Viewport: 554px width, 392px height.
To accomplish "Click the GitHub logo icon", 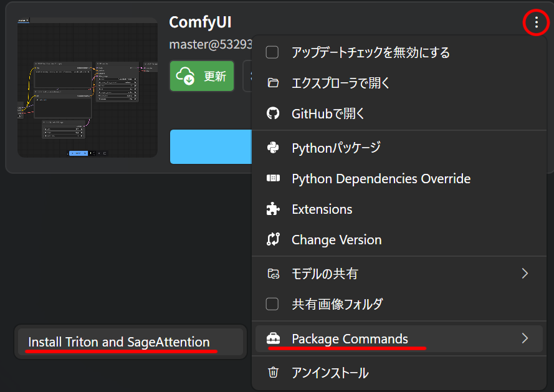I will tap(273, 113).
